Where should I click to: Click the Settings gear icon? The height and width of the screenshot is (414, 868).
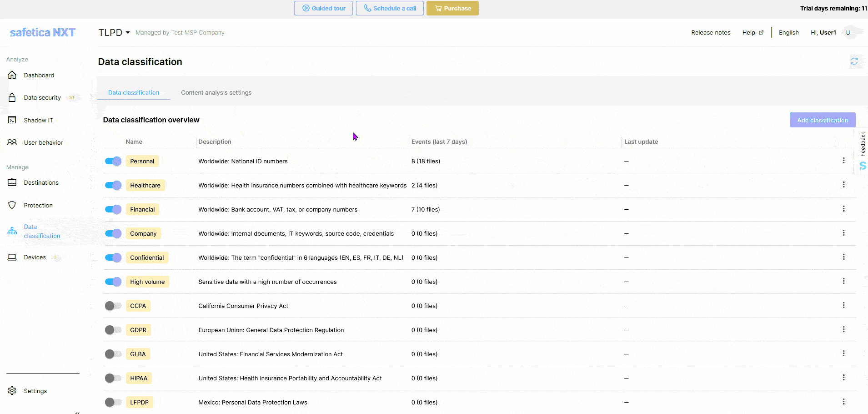(x=12, y=391)
